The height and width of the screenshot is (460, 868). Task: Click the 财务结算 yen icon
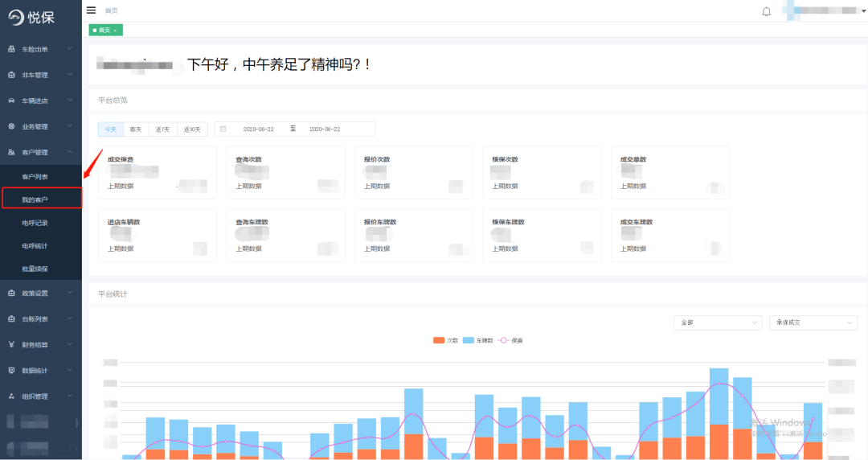click(11, 344)
